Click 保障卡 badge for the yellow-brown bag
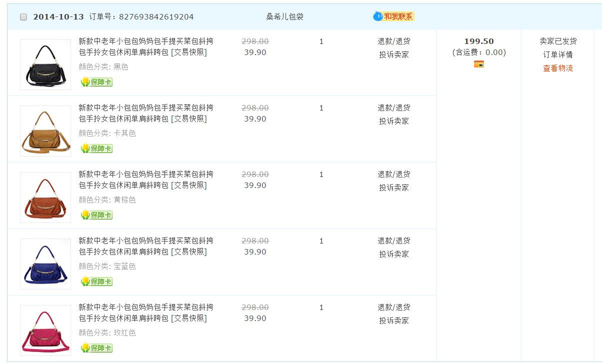The height and width of the screenshot is (364, 602). 97,215
